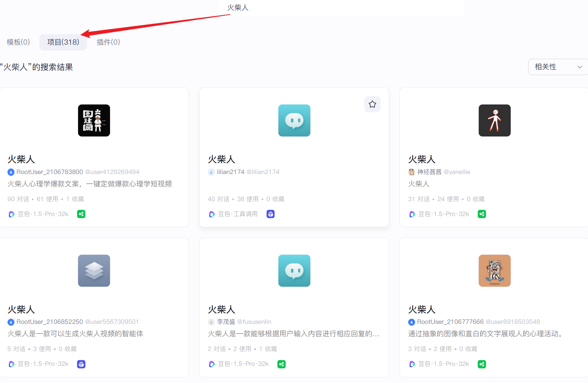Open 火柴人 title on RootUser_2106777666's card
The height and width of the screenshot is (383, 588).
422,310
